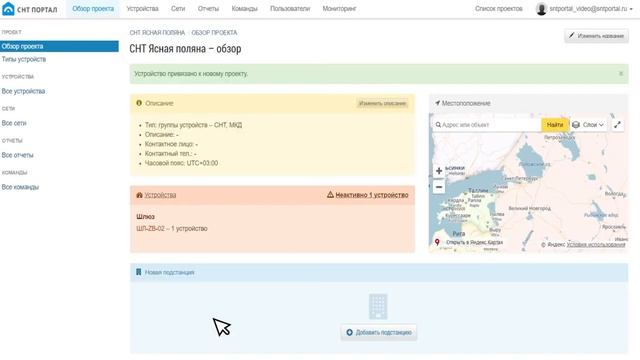Open Все устройства in the sidebar
This screenshot has height=360, width=640.
(x=23, y=91)
